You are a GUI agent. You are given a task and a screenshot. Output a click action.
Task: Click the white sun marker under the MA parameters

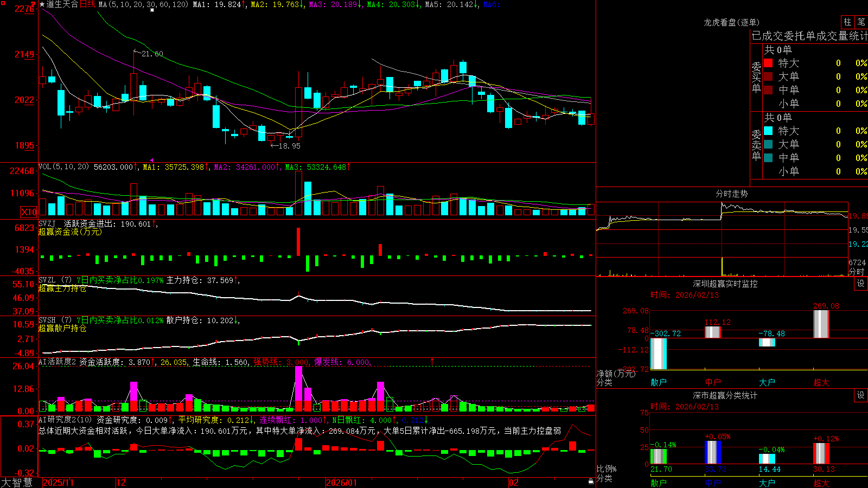[152, 10]
